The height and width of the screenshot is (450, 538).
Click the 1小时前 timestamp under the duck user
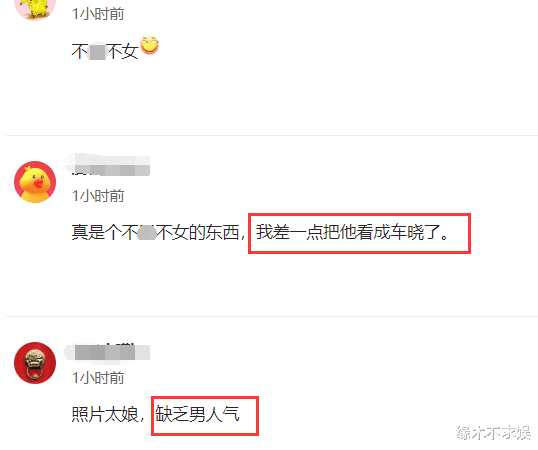pyautogui.click(x=98, y=196)
